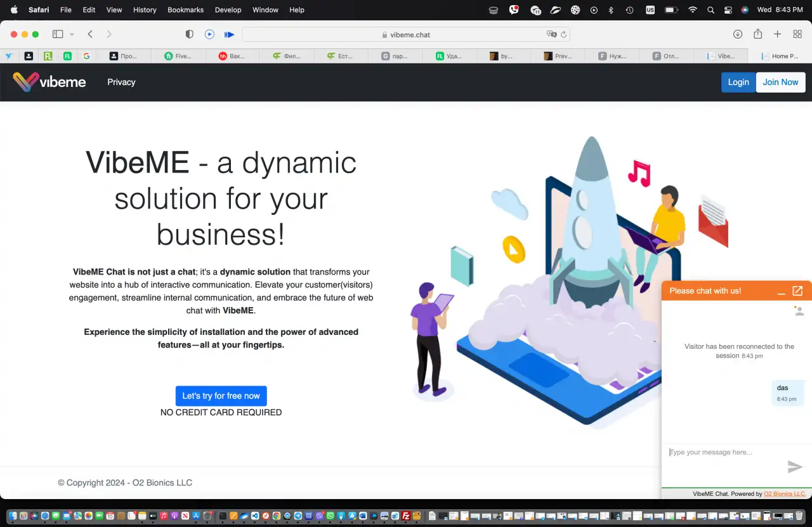This screenshot has width=812, height=527.
Task: Reload page icon in address bar
Action: [563, 35]
